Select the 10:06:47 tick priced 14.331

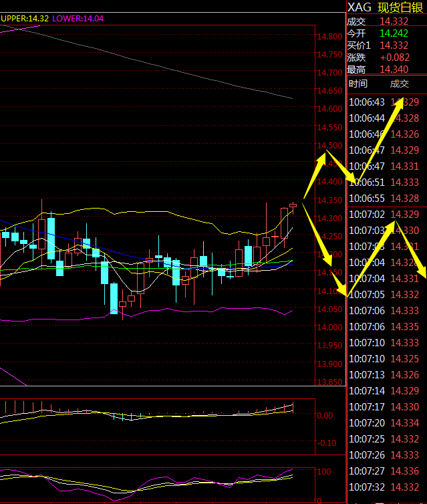384,166
